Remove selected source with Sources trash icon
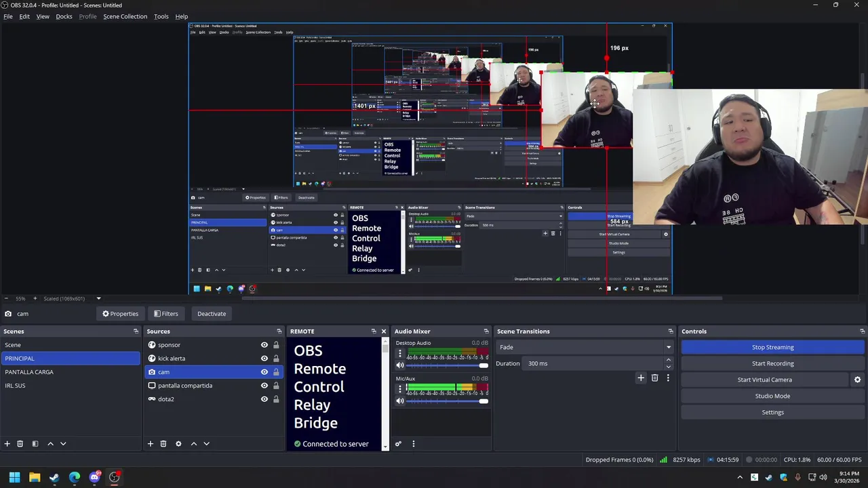This screenshot has height=488, width=868. click(x=163, y=443)
